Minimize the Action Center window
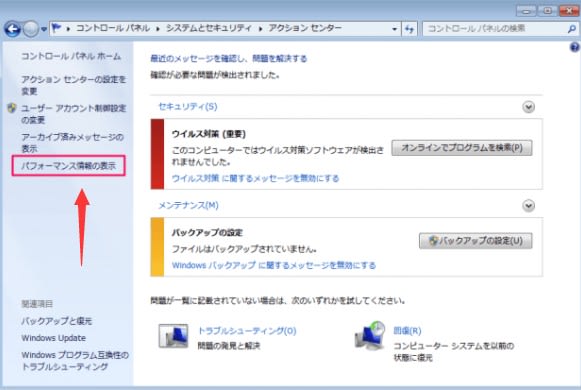The image size is (581, 390). click(526, 11)
